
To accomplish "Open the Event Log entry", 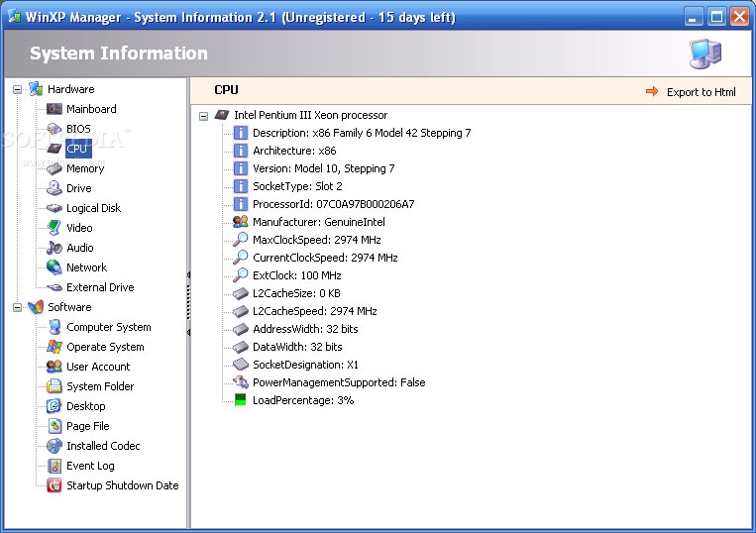I will click(90, 466).
